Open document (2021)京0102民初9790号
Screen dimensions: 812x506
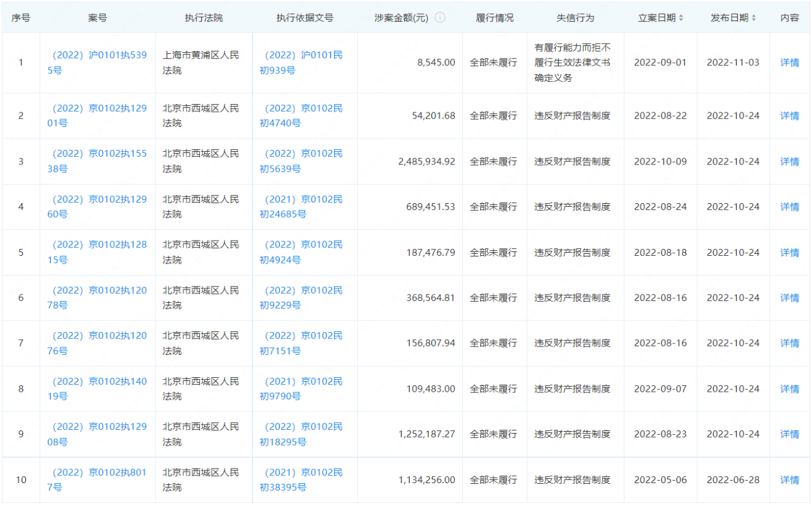[x=301, y=389]
